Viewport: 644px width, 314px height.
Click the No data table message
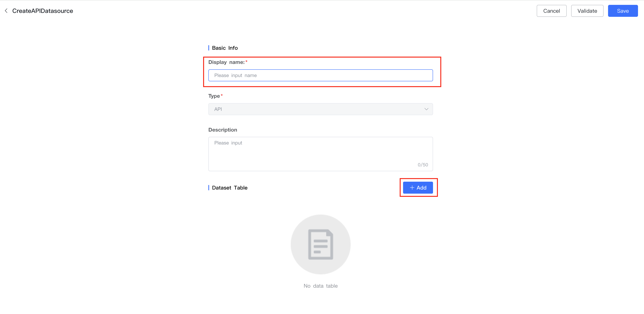pyautogui.click(x=321, y=286)
